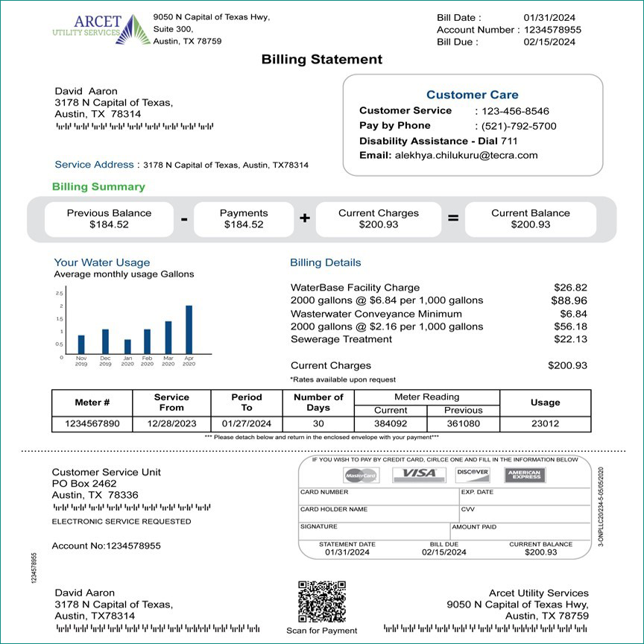Click the CVV field
This screenshot has width=644, height=644.
pyautogui.click(x=525, y=514)
